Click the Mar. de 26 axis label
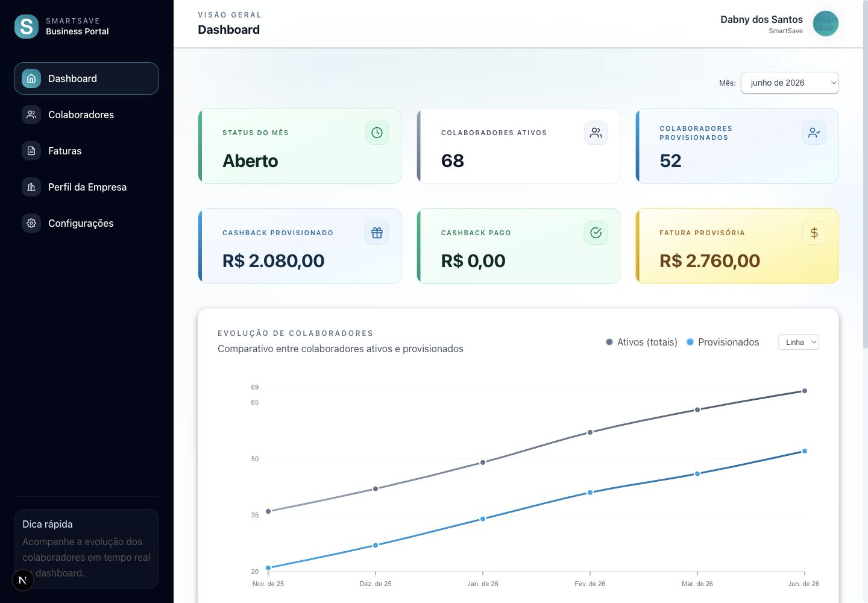This screenshot has width=868, height=603. pyautogui.click(x=697, y=584)
